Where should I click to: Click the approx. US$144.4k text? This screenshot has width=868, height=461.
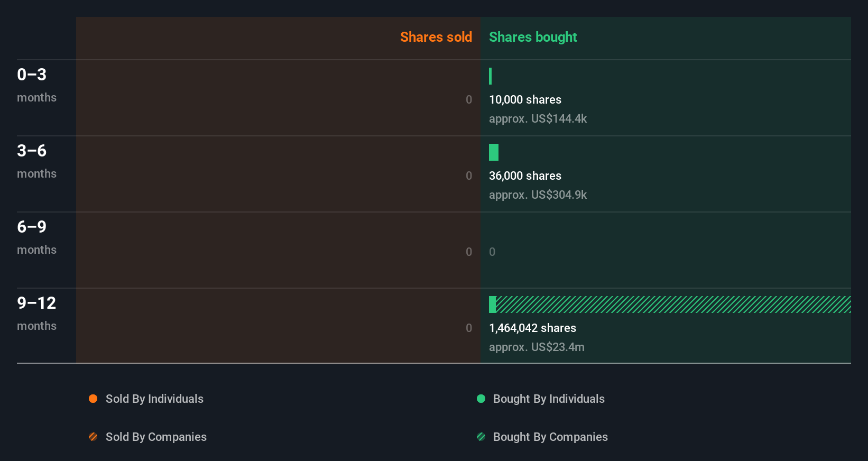click(x=538, y=118)
